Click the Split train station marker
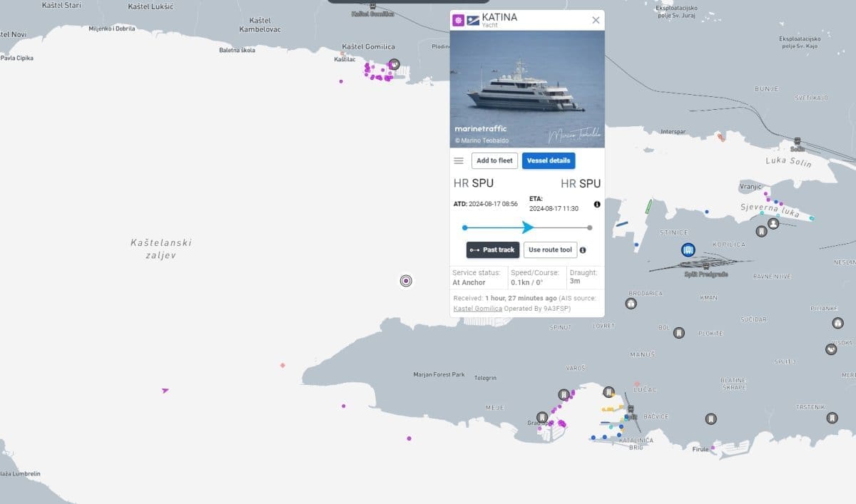The height and width of the screenshot is (504, 856). (x=631, y=409)
